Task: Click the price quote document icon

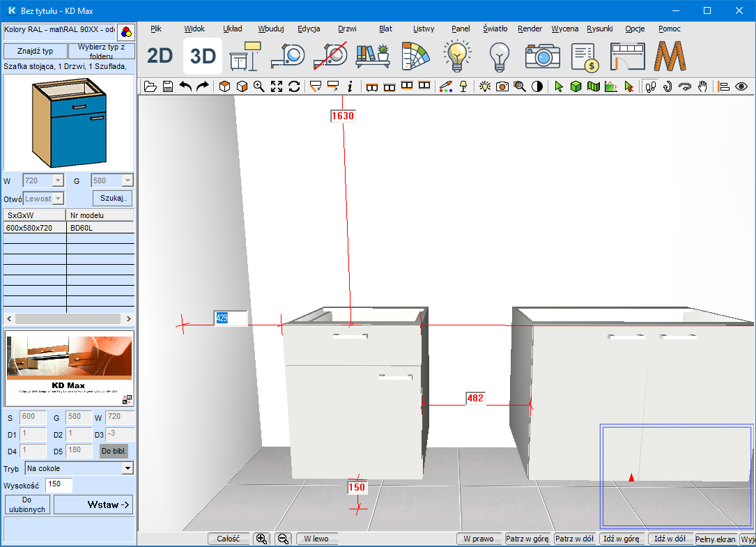Action: [585, 56]
